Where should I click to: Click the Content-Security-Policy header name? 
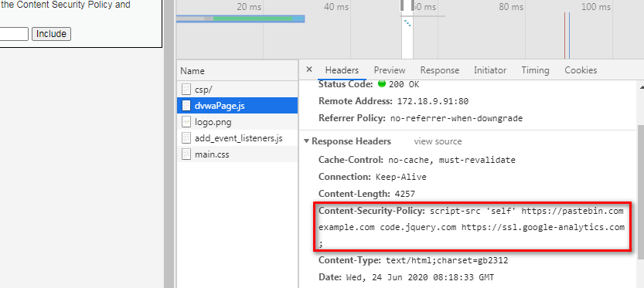click(x=372, y=212)
